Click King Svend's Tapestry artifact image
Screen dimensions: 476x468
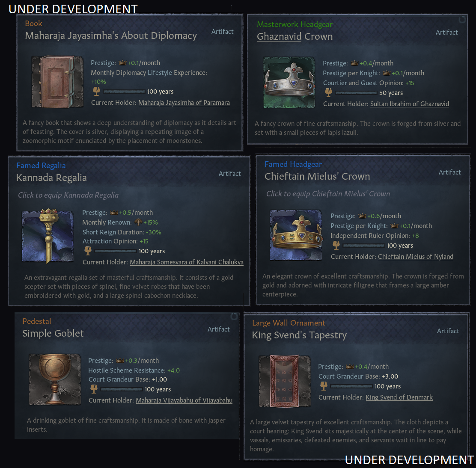285,381
